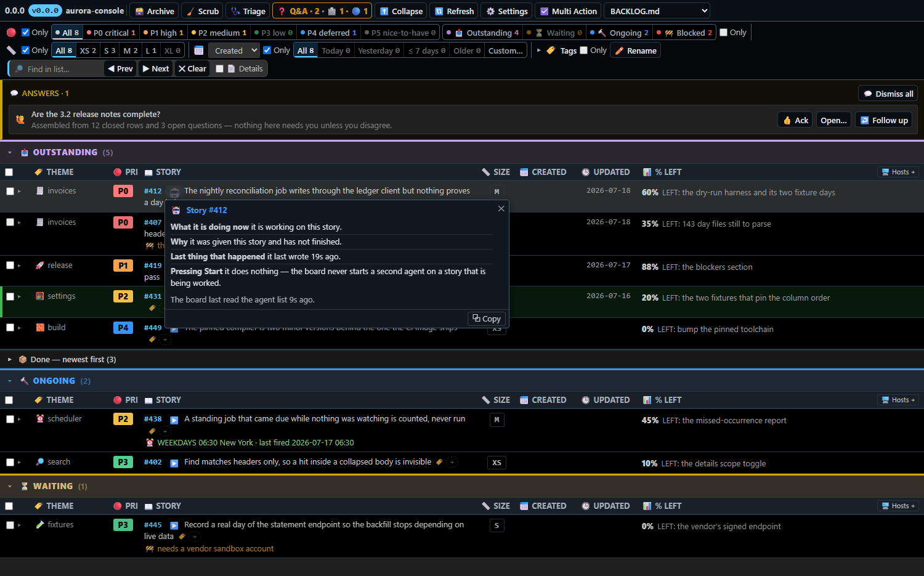Open Triage mode

[248, 11]
